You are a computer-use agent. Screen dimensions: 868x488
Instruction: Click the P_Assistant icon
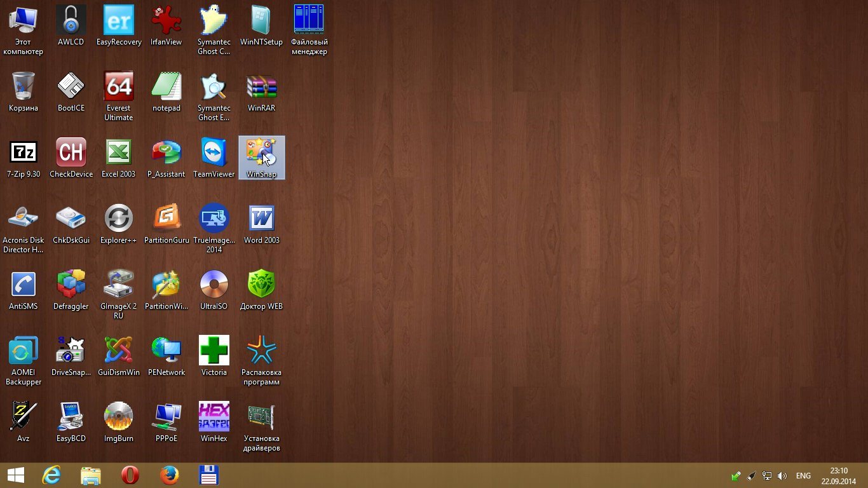[166, 158]
